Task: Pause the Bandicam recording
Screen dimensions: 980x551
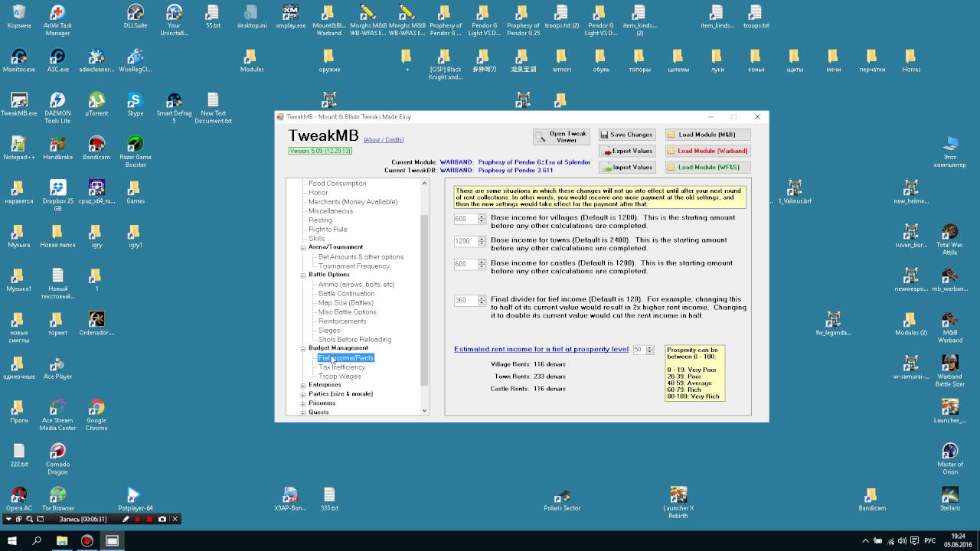Action: click(x=138, y=519)
